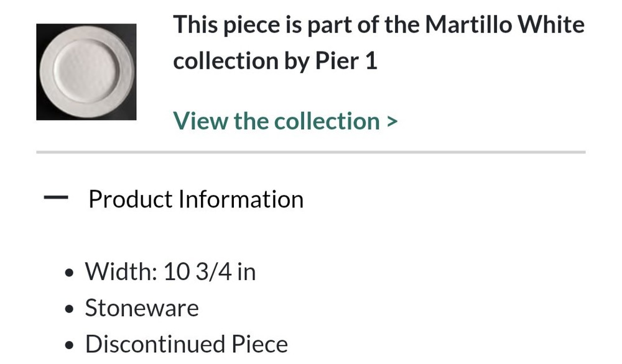This screenshot has height=364, width=622.
Task: Click the gray divider line above Product Information
Action: click(310, 152)
